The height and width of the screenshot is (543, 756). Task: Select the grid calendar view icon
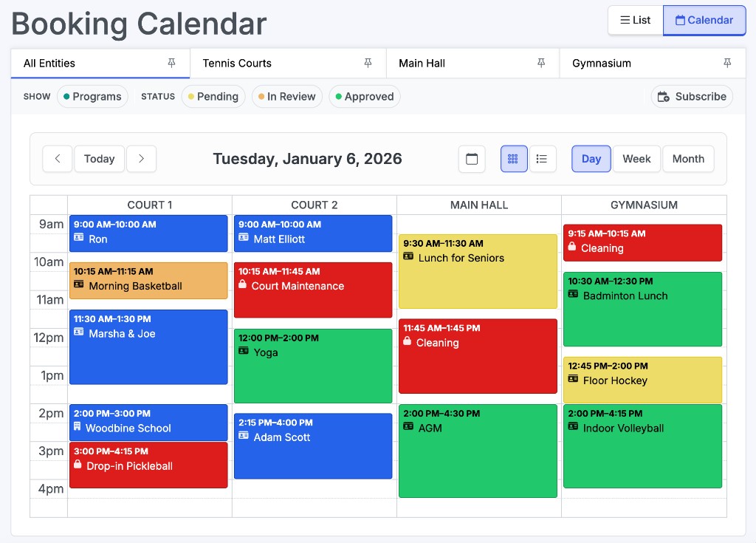(x=514, y=158)
